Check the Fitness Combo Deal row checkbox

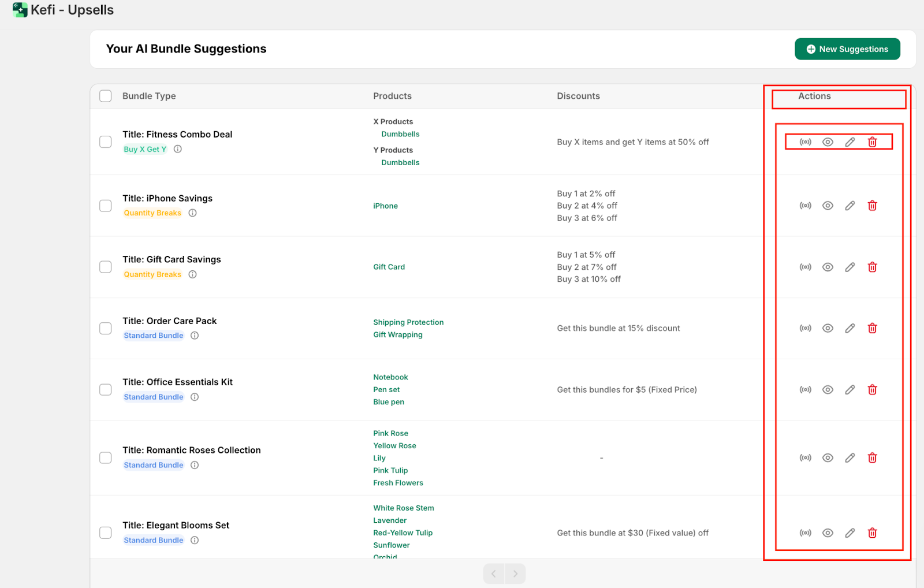106,142
